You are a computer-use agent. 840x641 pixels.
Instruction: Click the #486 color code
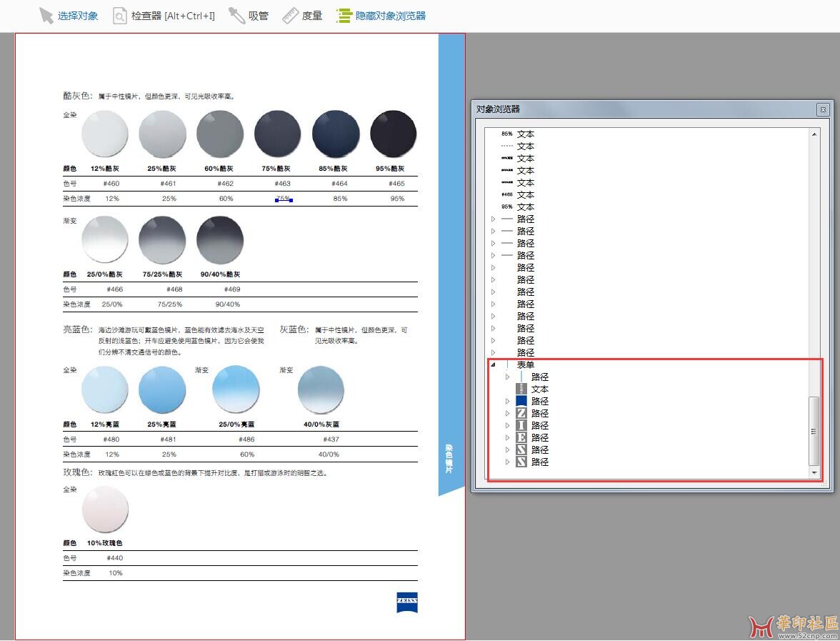click(246, 439)
